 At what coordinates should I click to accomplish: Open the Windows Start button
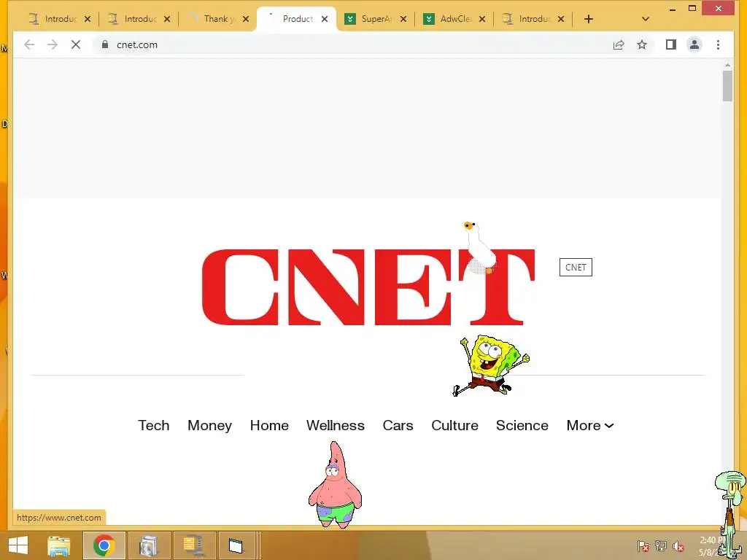coord(18,545)
